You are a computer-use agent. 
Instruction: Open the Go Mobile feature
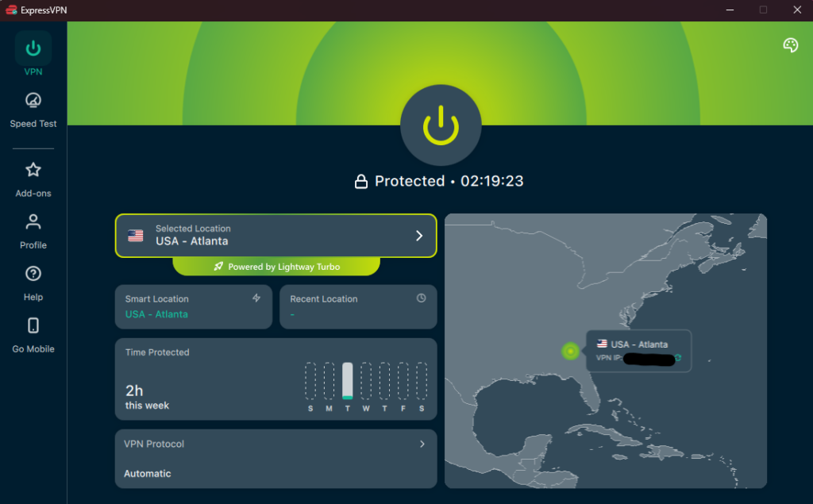click(33, 325)
